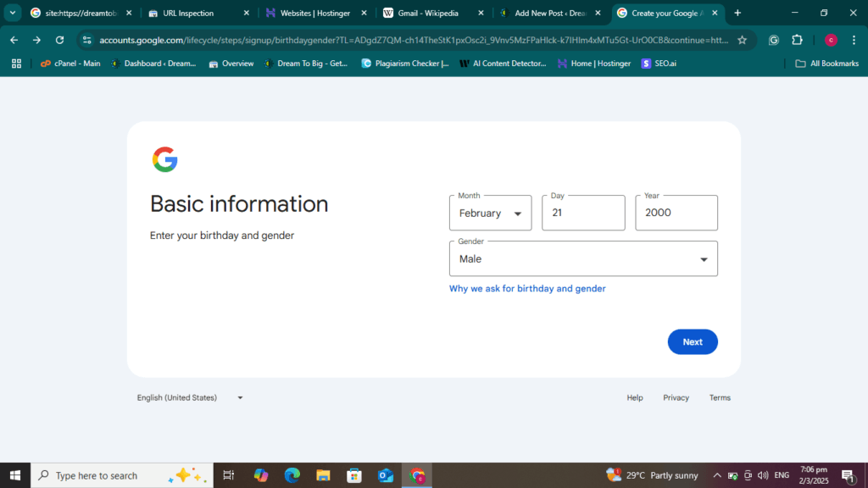Click the Day input field
This screenshot has height=488, width=868.
(583, 213)
